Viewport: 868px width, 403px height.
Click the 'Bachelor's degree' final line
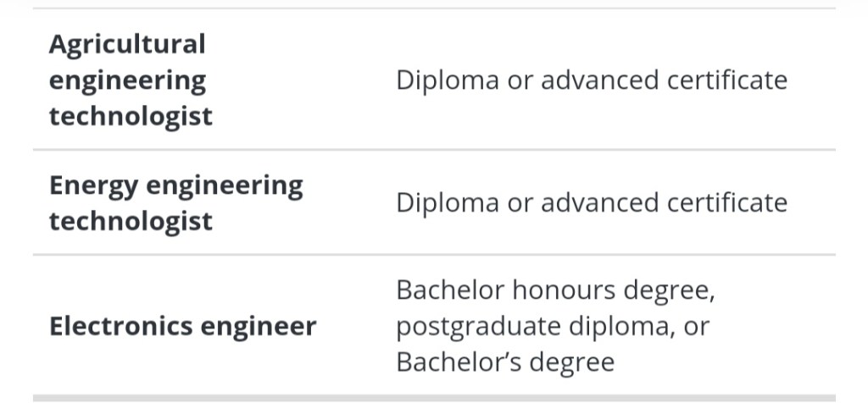(504, 362)
